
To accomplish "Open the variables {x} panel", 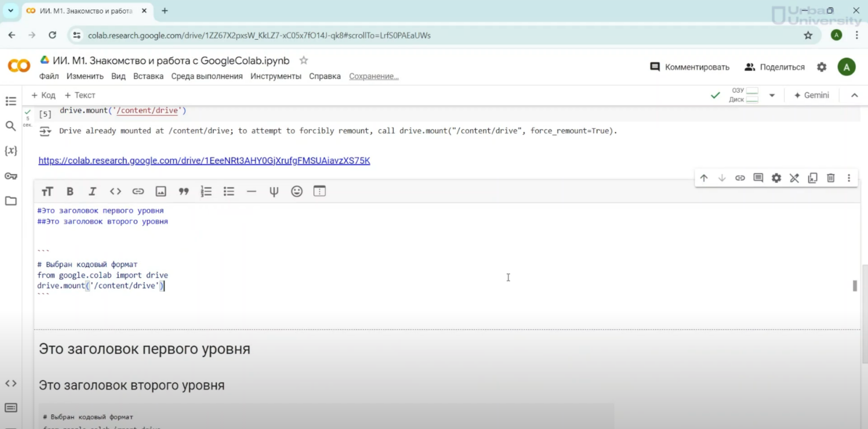I will coord(11,151).
